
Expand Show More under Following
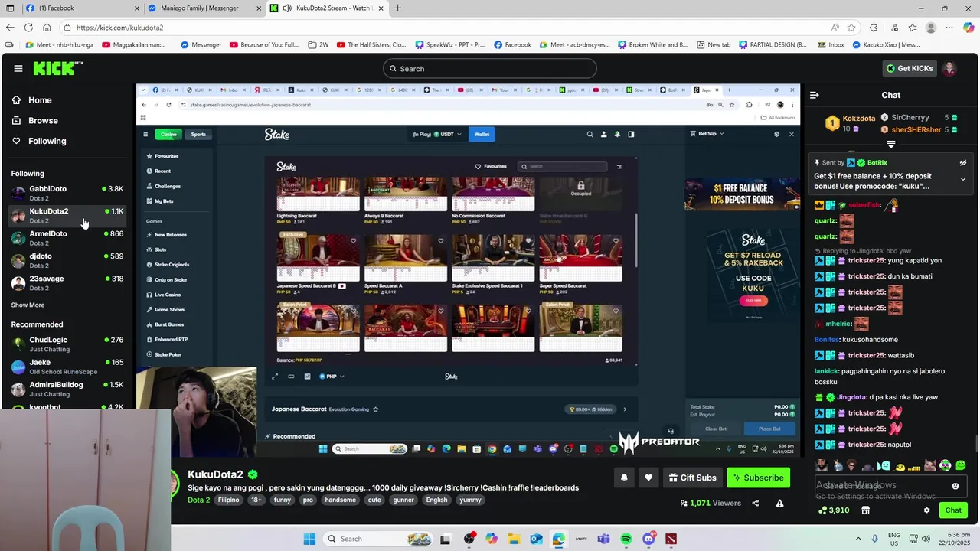28,305
